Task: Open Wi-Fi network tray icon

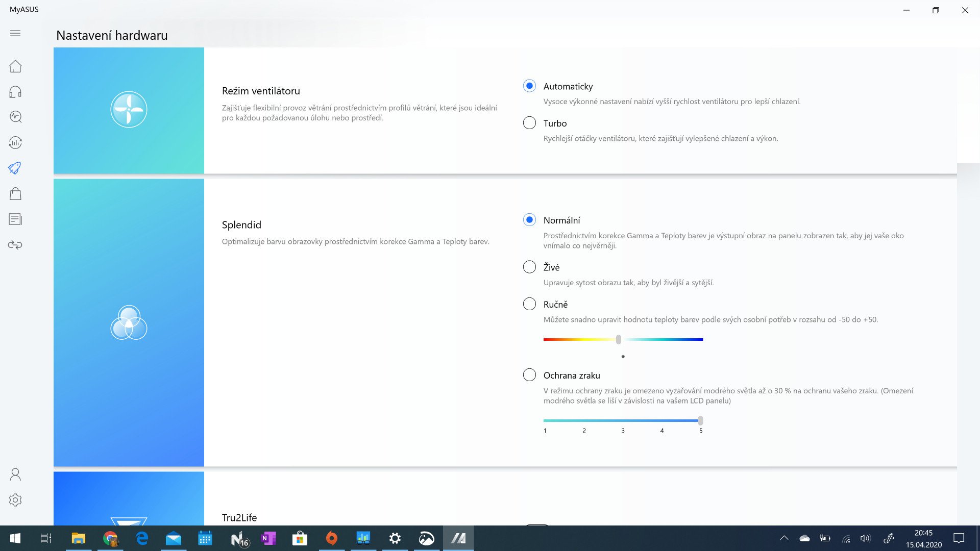Action: [x=845, y=538]
